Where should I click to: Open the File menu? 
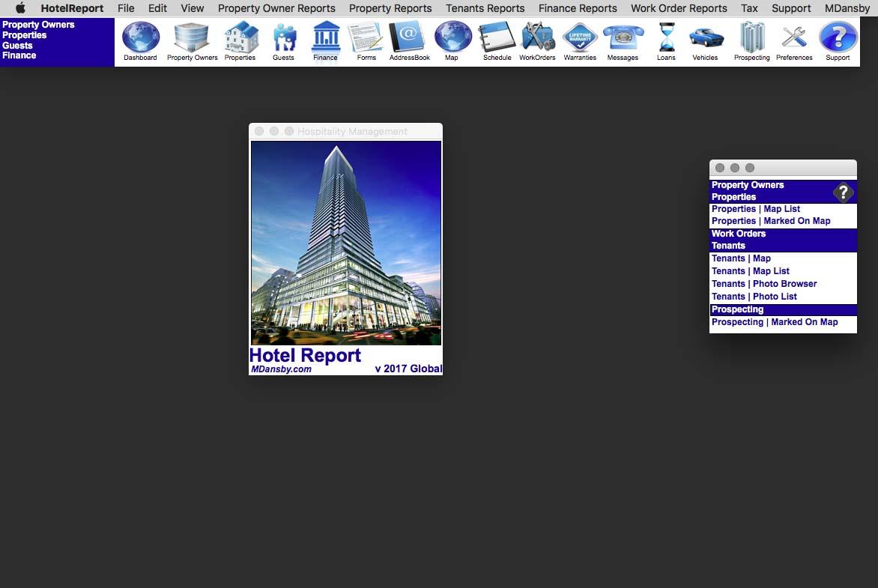point(126,8)
